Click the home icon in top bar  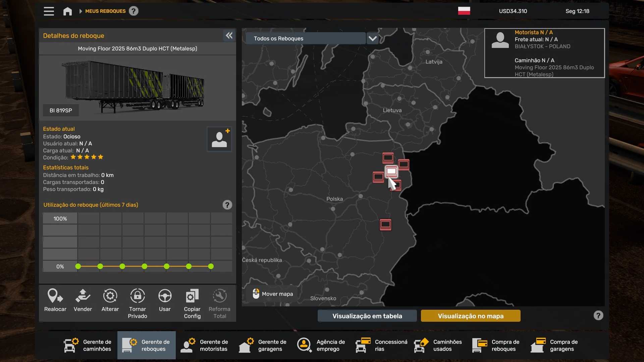(67, 11)
